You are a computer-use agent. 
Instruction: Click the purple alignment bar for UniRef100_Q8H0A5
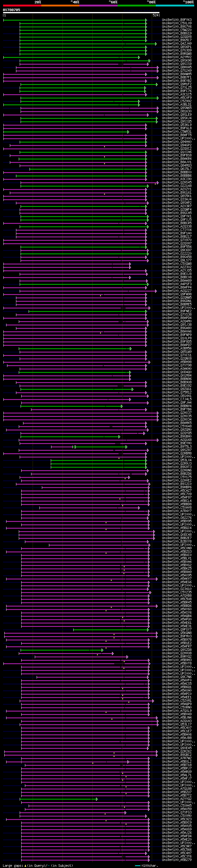tap(87, 67)
